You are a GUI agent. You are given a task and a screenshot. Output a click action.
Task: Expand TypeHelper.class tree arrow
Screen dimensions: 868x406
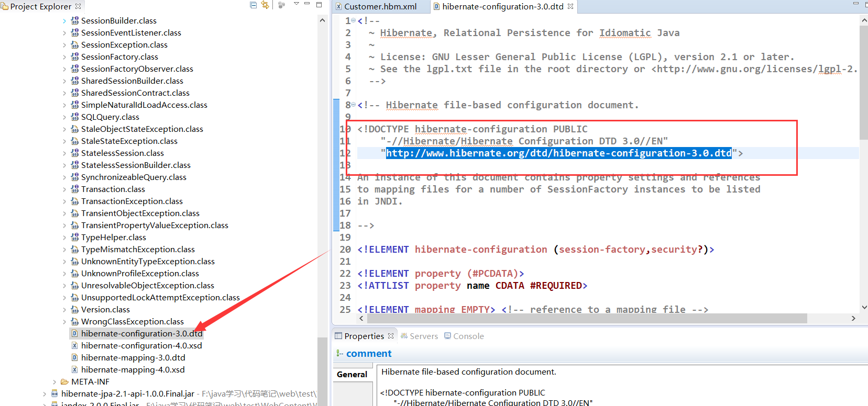point(64,238)
